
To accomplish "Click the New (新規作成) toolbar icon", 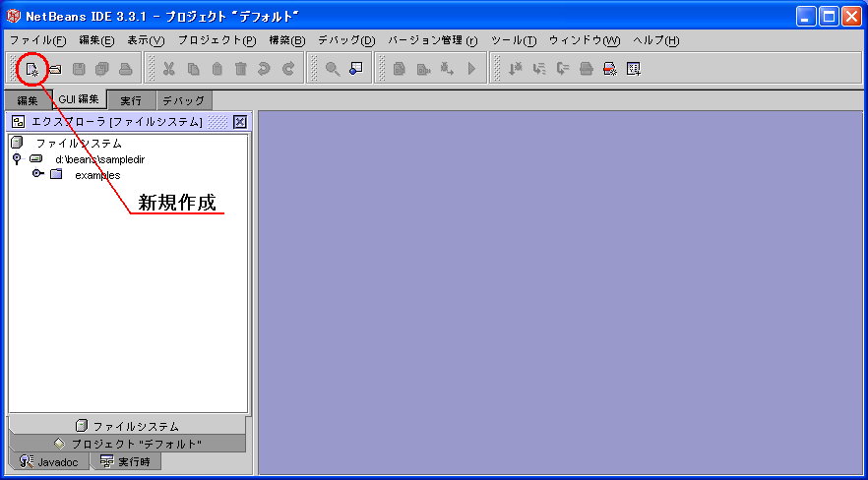I will point(31,69).
